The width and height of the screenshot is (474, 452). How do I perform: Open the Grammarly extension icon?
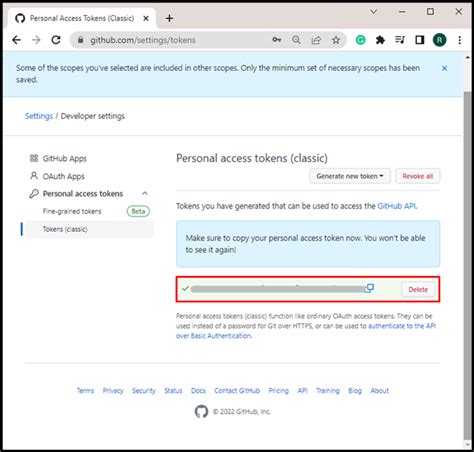tap(360, 40)
